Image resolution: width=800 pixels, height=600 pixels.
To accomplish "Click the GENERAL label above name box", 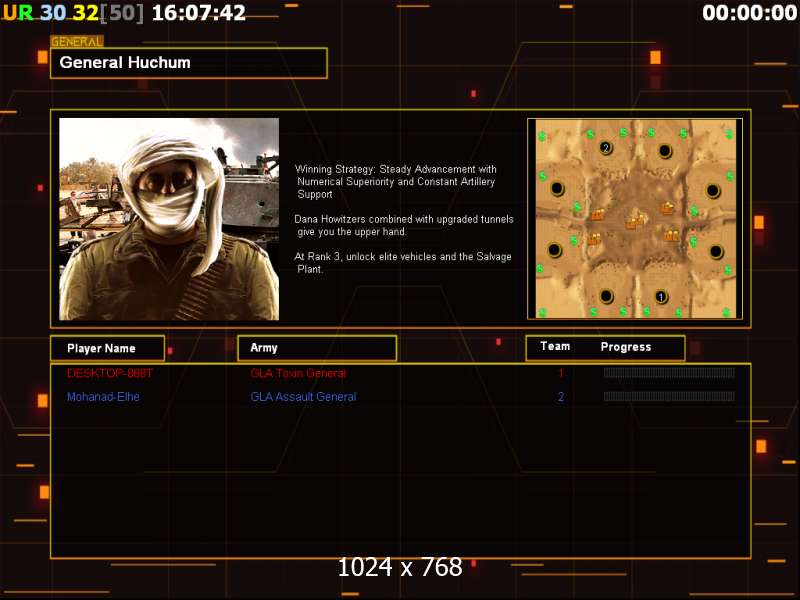I will click(x=77, y=41).
